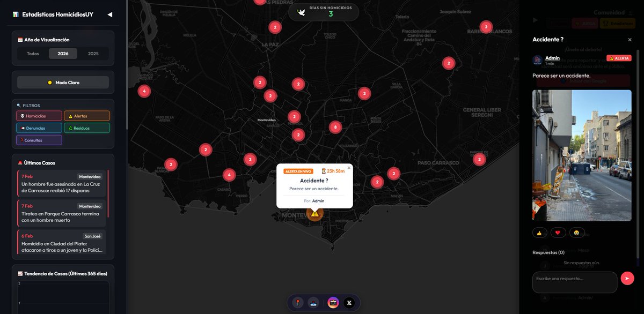Click the orange alert warning marker on map
This screenshot has width=644, height=314.
tap(314, 213)
